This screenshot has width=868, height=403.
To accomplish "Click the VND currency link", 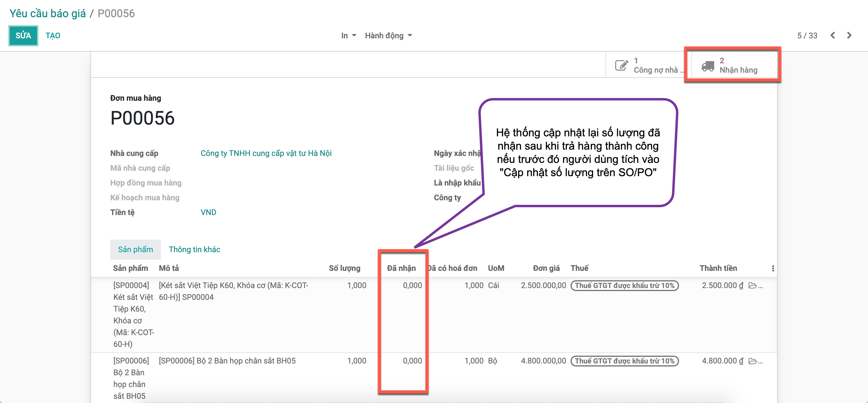I will pos(208,212).
